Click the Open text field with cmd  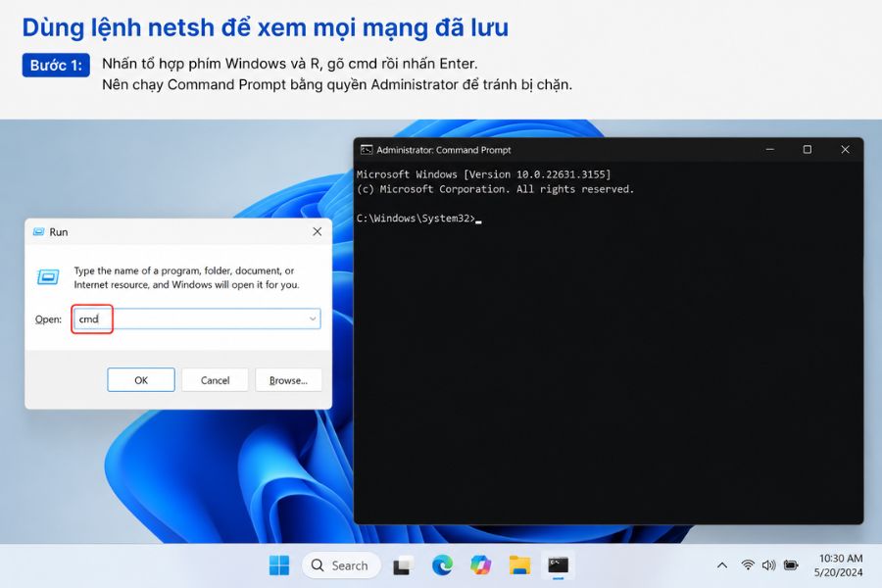tap(197, 319)
